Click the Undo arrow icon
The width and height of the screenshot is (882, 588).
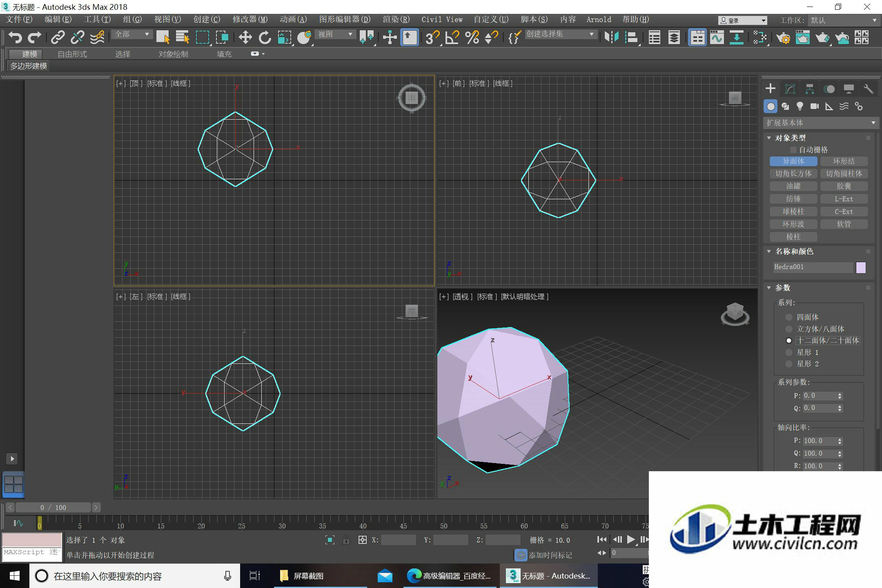click(x=15, y=38)
